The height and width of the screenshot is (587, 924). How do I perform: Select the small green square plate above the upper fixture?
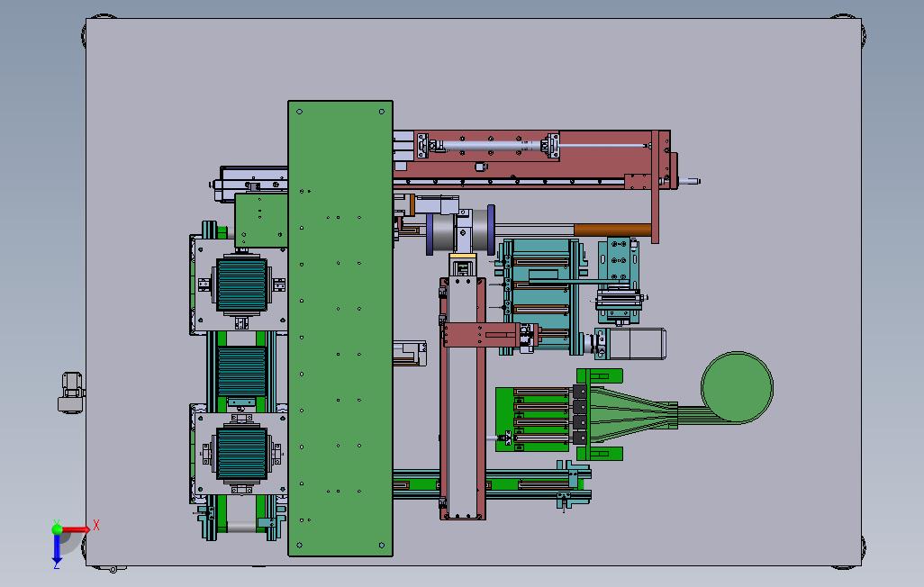[261, 221]
